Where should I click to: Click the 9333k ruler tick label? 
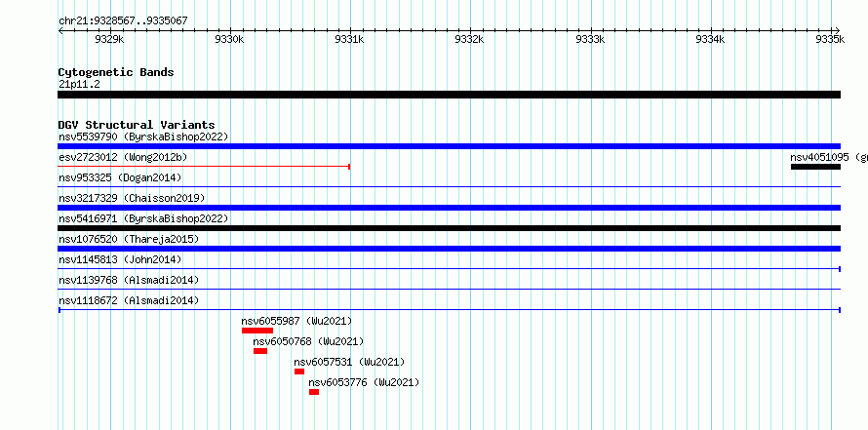(590, 39)
